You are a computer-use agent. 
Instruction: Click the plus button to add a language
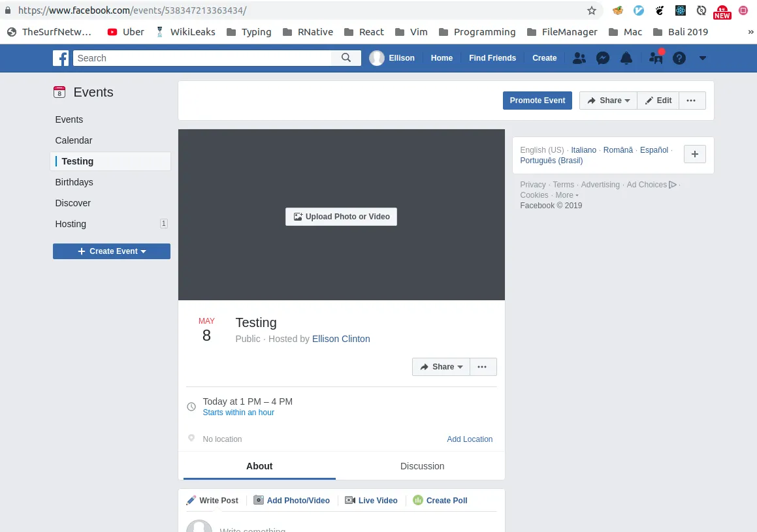tap(695, 154)
